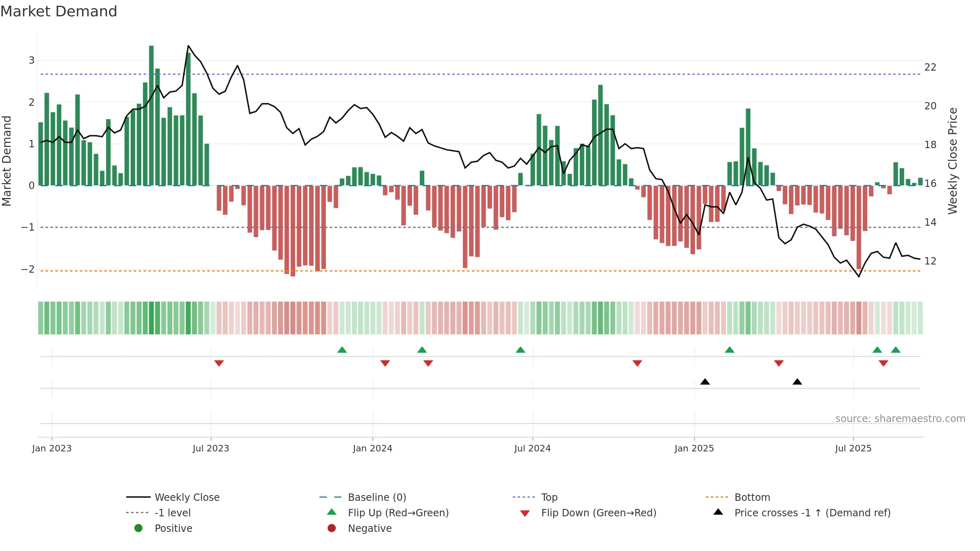The image size is (980, 551).
Task: Click the black price-cross marker between Jan 2025 and Jul 2025
Action: pos(797,382)
